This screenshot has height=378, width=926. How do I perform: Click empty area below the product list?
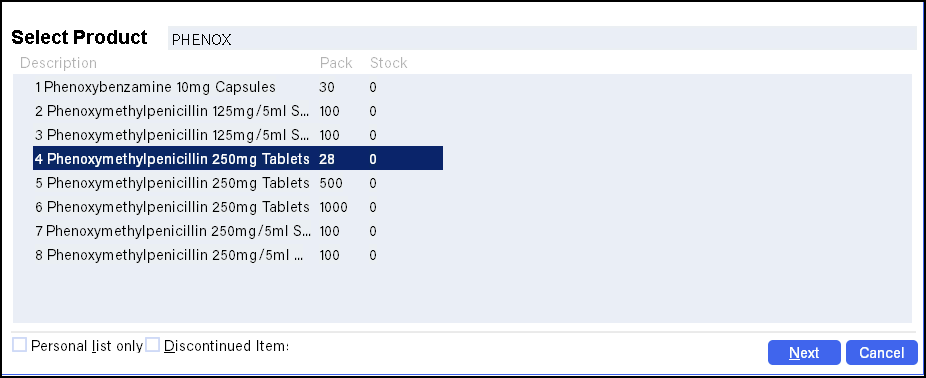coord(462,295)
